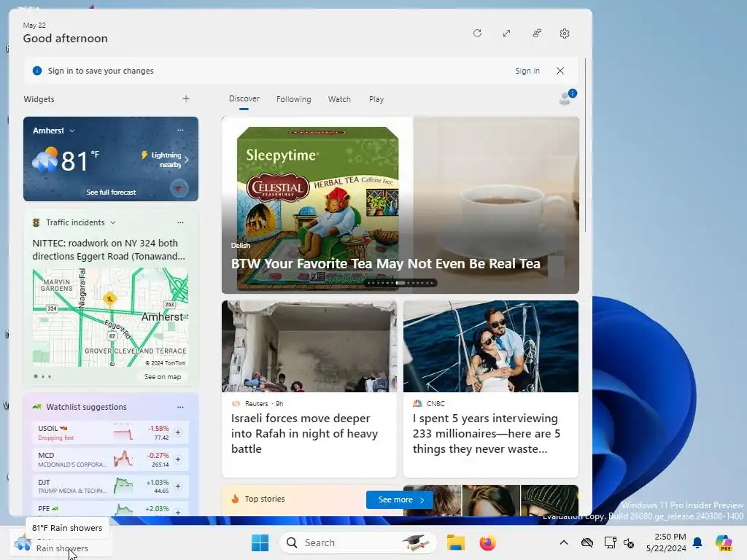Screen dimensions: 747x560
Task: Expand the Amherst location dropdown
Action: [x=72, y=131]
